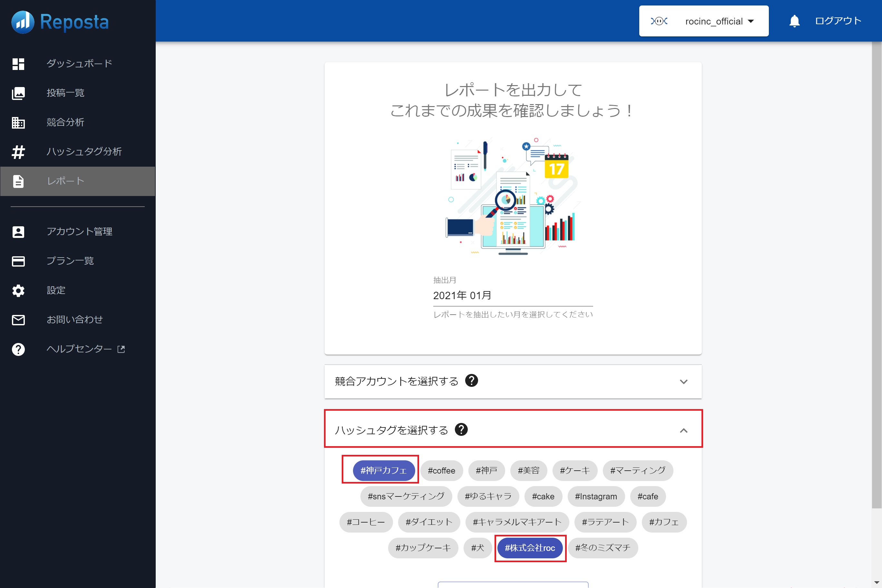Deselect the #株式会社roc hashtag chip

pos(530,548)
